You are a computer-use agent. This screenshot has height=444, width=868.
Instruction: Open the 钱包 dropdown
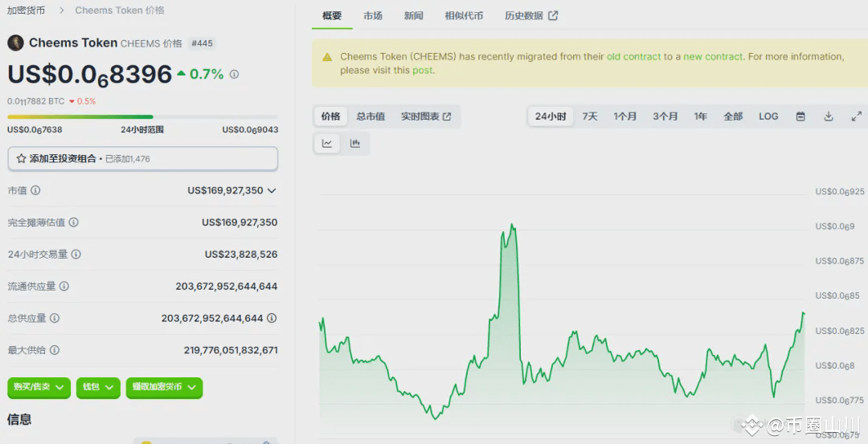[98, 388]
